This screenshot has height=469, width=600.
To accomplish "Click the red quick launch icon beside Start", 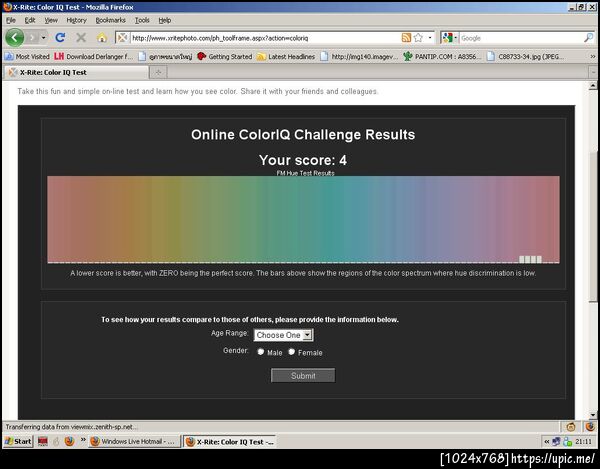I will pyautogui.click(x=42, y=441).
